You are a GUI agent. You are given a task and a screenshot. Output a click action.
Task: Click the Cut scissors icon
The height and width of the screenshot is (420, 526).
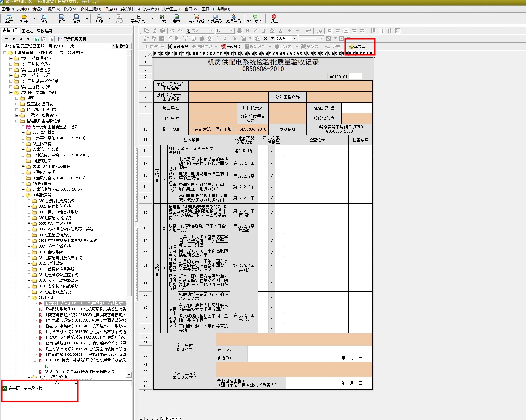[x=155, y=31]
